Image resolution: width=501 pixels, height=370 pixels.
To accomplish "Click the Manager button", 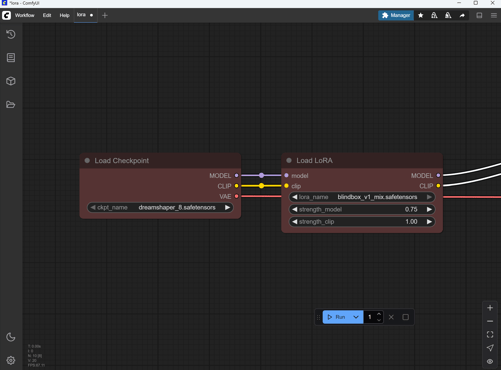I will tap(396, 15).
